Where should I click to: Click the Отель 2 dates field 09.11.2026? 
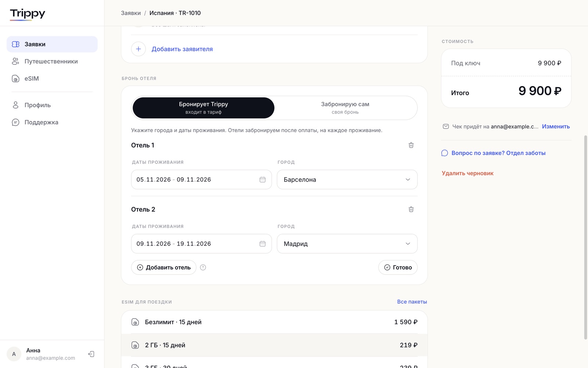[x=201, y=244]
